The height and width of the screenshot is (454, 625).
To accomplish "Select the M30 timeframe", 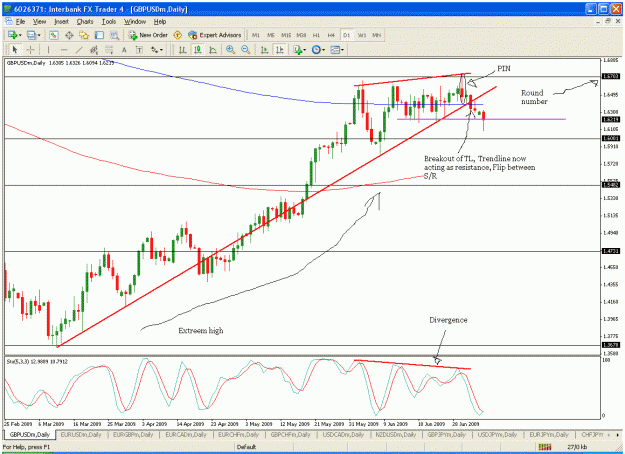I will pyautogui.click(x=301, y=35).
